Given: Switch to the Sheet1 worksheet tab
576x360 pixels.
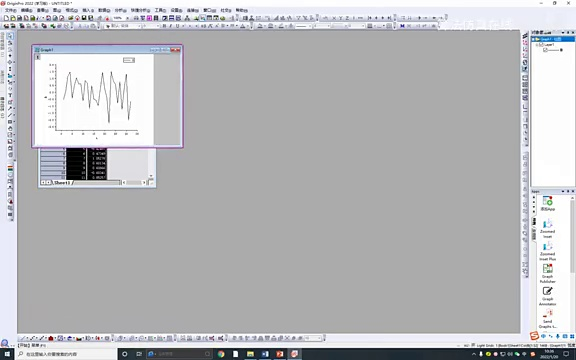Looking at the screenshot, I should (x=62, y=183).
